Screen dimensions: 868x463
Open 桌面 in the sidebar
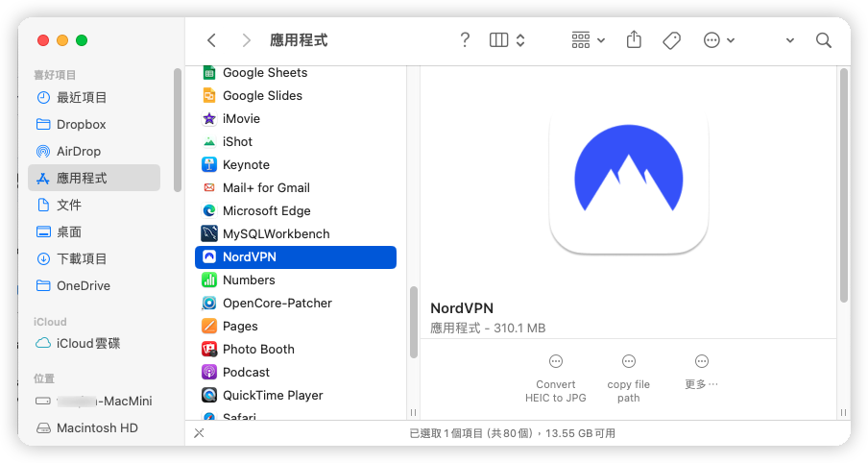94,231
